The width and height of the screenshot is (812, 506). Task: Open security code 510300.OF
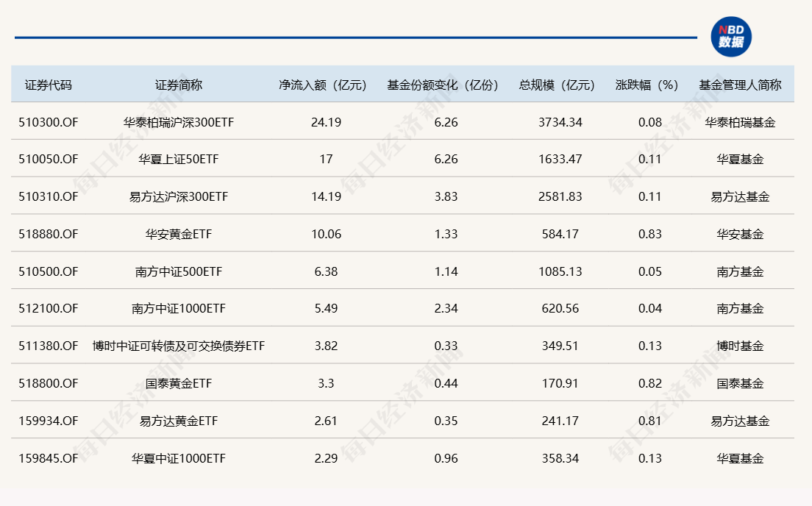click(49, 122)
